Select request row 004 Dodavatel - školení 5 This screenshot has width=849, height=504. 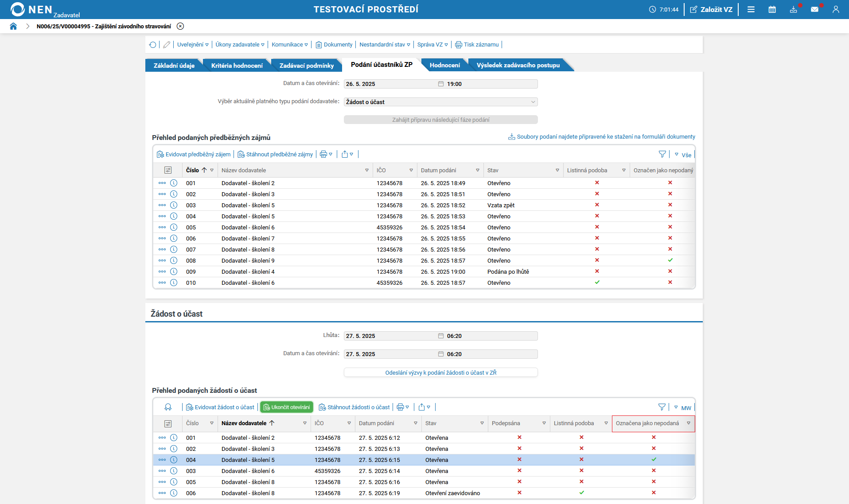(x=248, y=460)
